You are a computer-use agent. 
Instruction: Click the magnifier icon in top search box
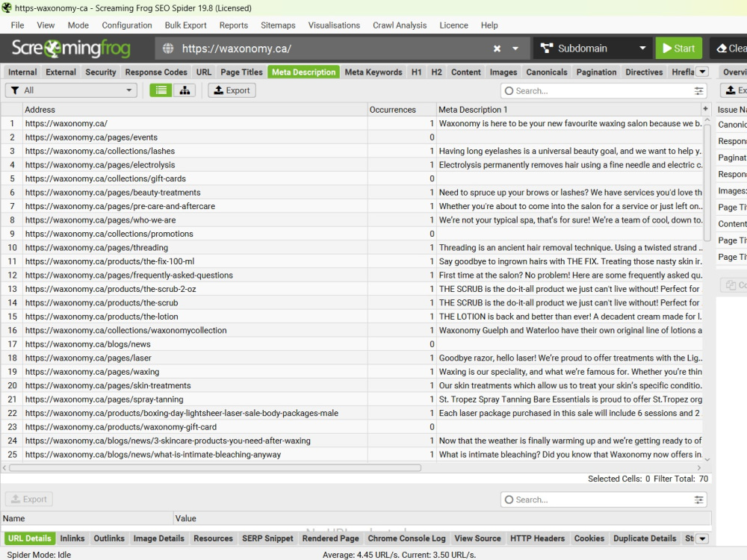pos(509,90)
